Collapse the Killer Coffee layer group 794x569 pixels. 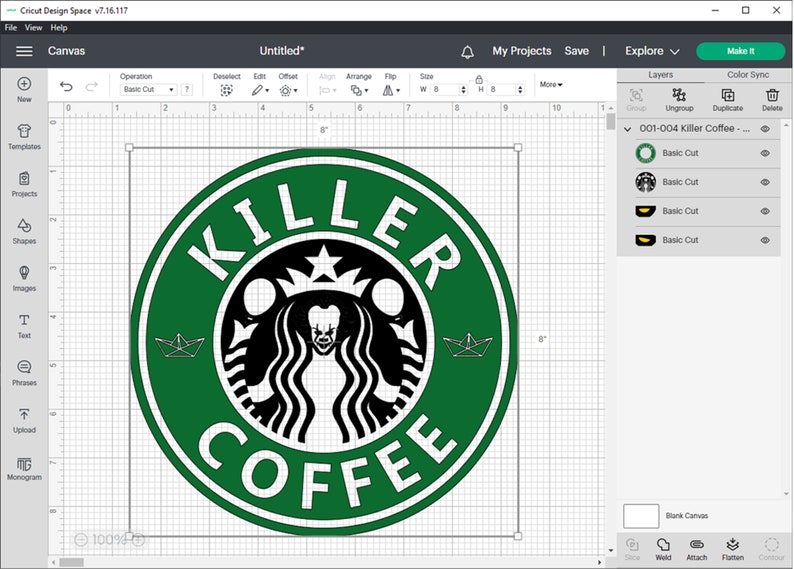pyautogui.click(x=627, y=130)
